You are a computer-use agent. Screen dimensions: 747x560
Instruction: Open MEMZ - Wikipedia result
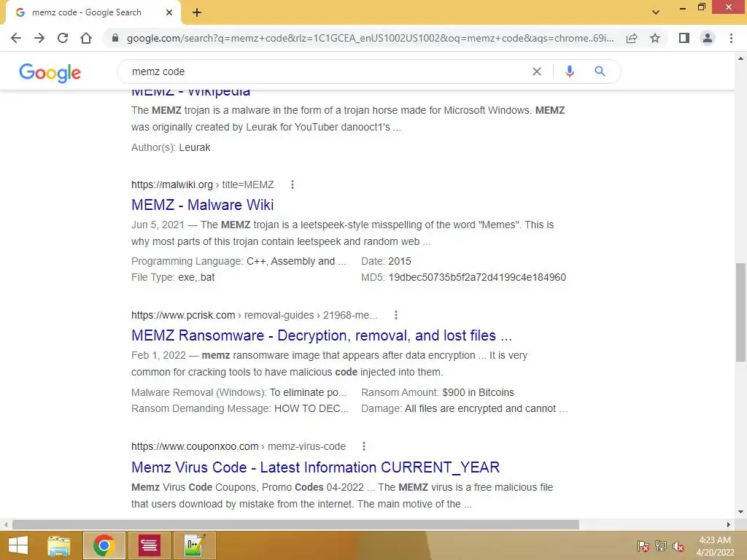click(x=190, y=91)
